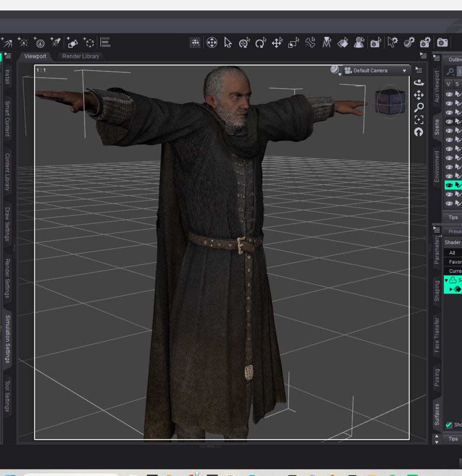
Task: Hide the first scene item via eye icon
Action: (x=449, y=94)
